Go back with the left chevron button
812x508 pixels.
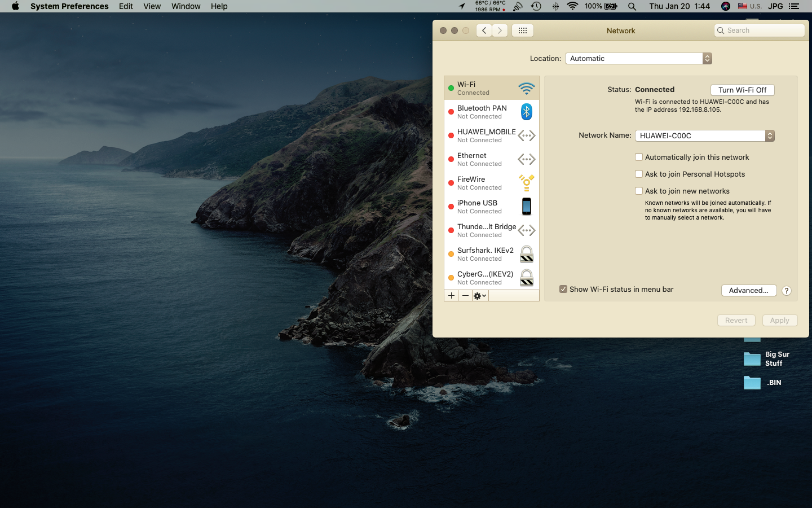484,30
